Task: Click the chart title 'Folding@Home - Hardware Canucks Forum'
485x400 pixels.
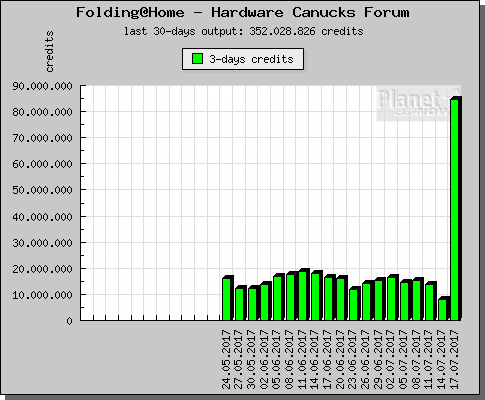Action: tap(243, 13)
